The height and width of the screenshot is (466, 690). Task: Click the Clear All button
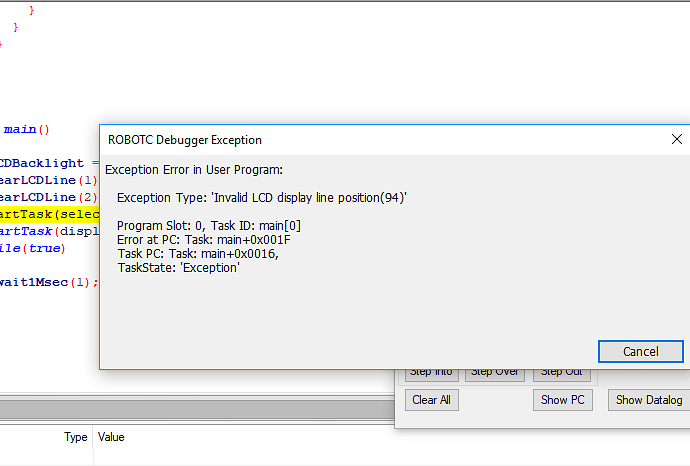432,400
